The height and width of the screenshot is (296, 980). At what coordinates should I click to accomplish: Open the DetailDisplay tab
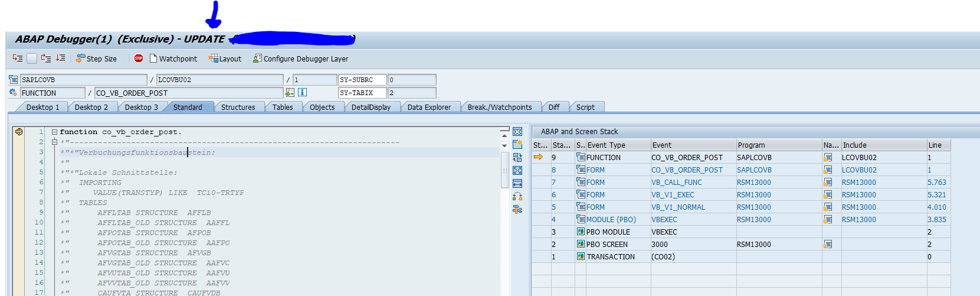(x=371, y=107)
